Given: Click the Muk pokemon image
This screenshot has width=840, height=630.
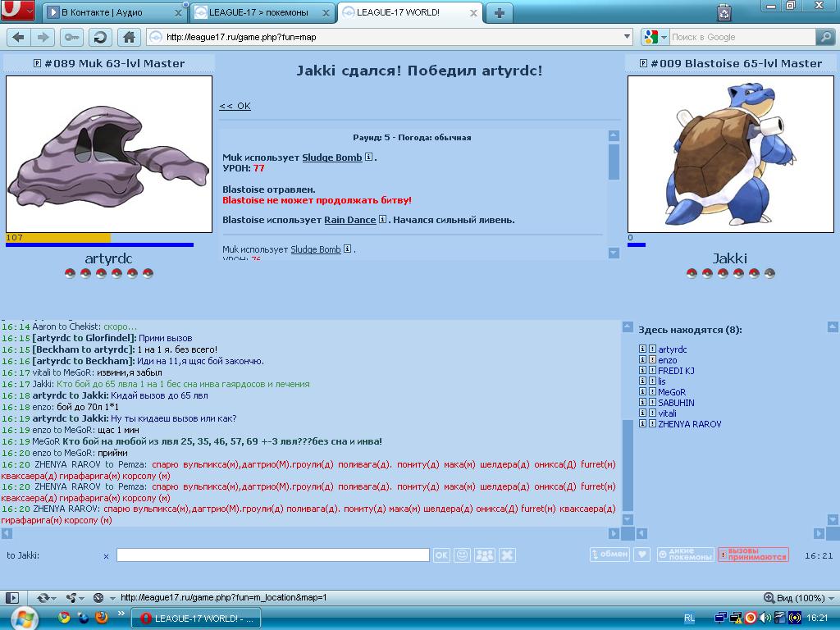Looking at the screenshot, I should tap(109, 154).
